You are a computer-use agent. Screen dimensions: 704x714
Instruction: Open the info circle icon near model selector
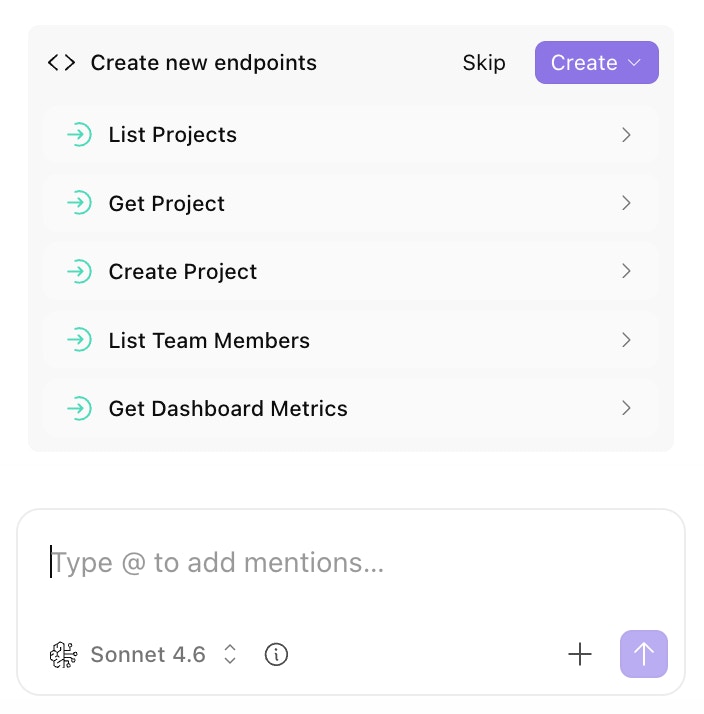tap(276, 655)
